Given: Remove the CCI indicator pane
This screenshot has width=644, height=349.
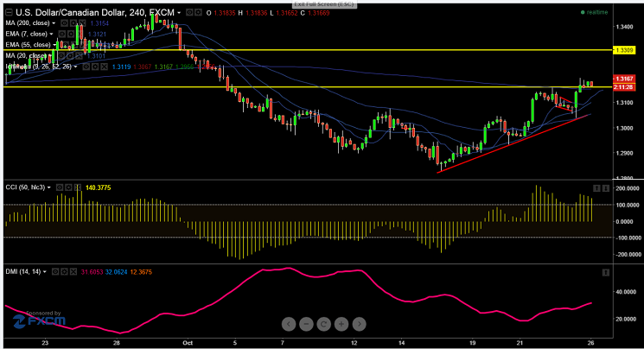Looking at the screenshot, I should tap(78, 187).
